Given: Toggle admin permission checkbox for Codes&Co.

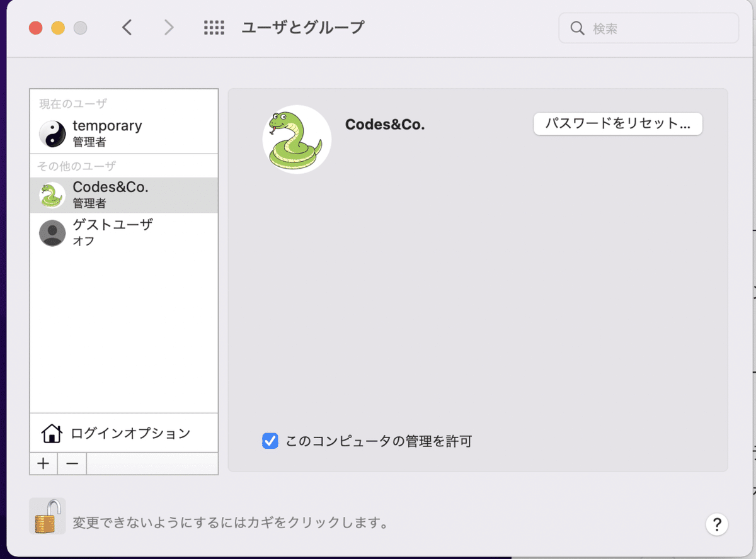Looking at the screenshot, I should (x=270, y=441).
